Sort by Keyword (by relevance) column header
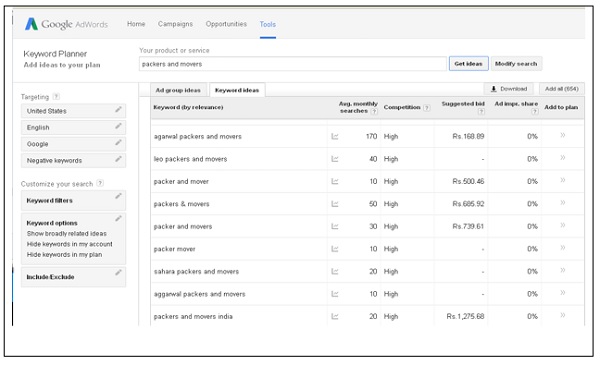This screenshot has width=600, height=365. tap(188, 107)
